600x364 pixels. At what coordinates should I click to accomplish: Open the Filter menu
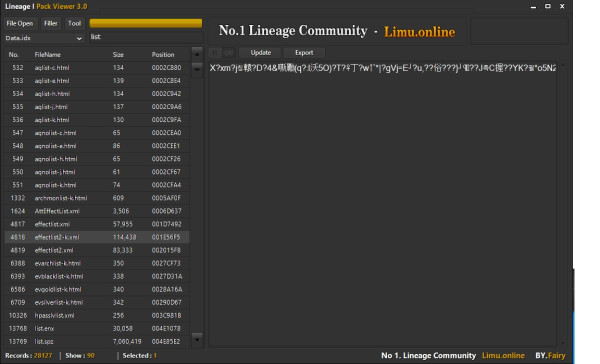[51, 23]
